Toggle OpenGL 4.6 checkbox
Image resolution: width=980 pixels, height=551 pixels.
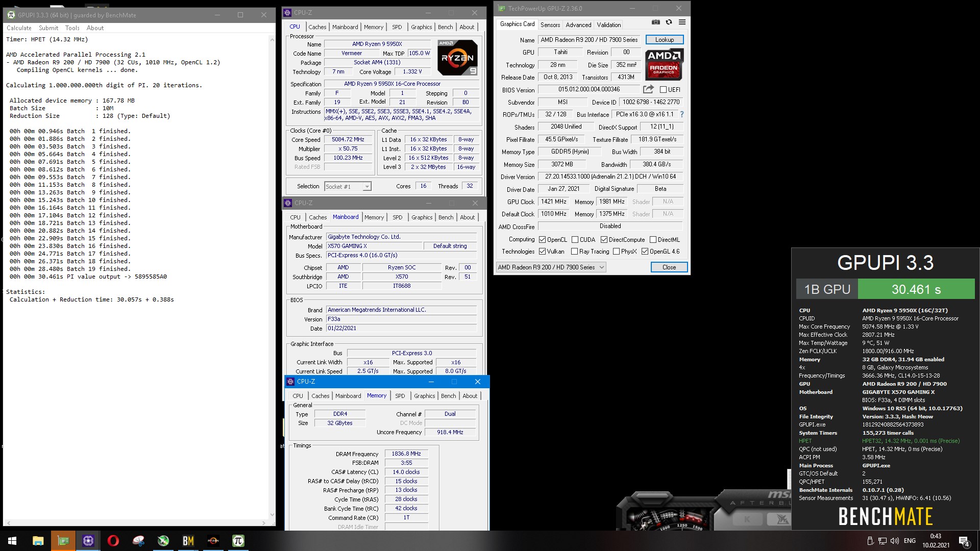[645, 251]
